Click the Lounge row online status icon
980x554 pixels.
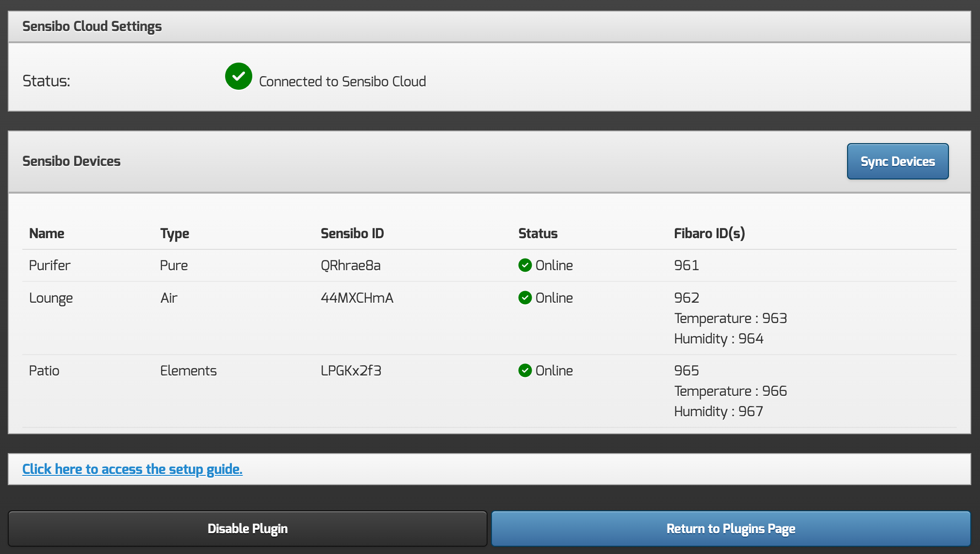[524, 298]
